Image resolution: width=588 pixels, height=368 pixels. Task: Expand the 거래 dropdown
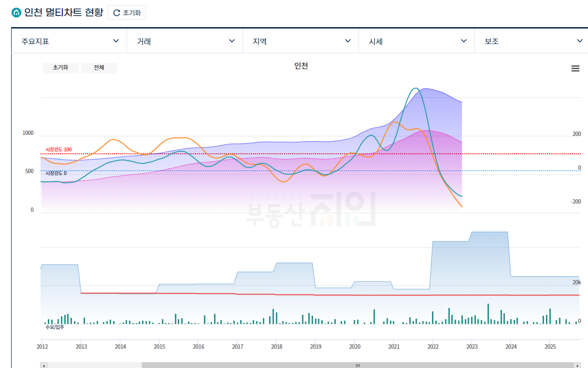[x=185, y=41]
